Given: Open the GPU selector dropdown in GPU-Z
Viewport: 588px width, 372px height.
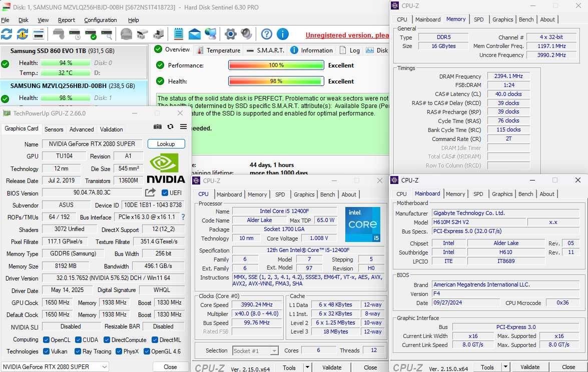Looking at the screenshot, I should pos(55,367).
